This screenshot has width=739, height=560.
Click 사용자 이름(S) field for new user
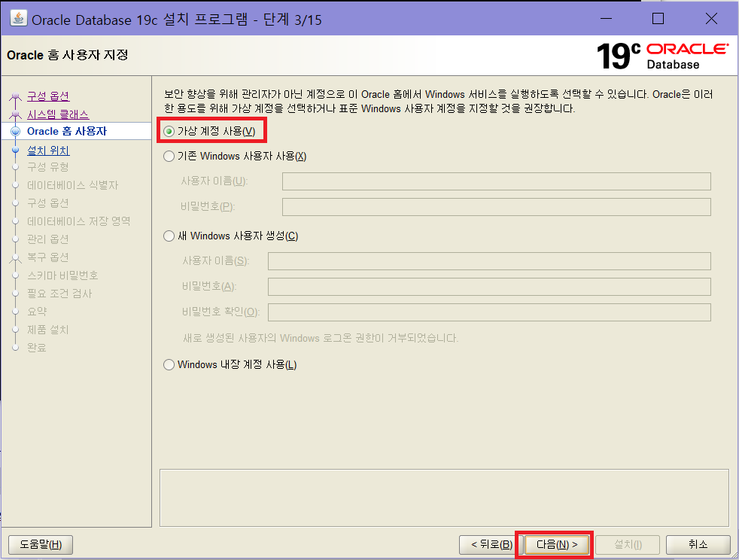point(489,261)
